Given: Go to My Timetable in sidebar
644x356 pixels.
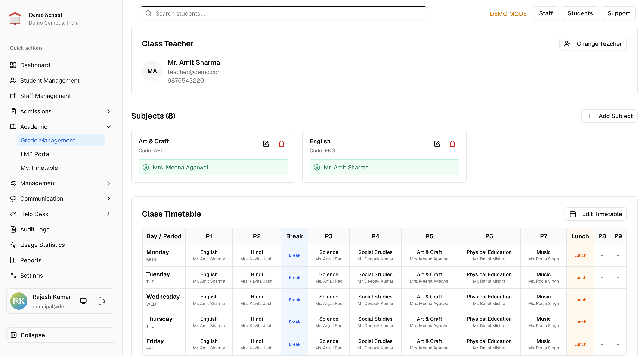Looking at the screenshot, I should [39, 168].
